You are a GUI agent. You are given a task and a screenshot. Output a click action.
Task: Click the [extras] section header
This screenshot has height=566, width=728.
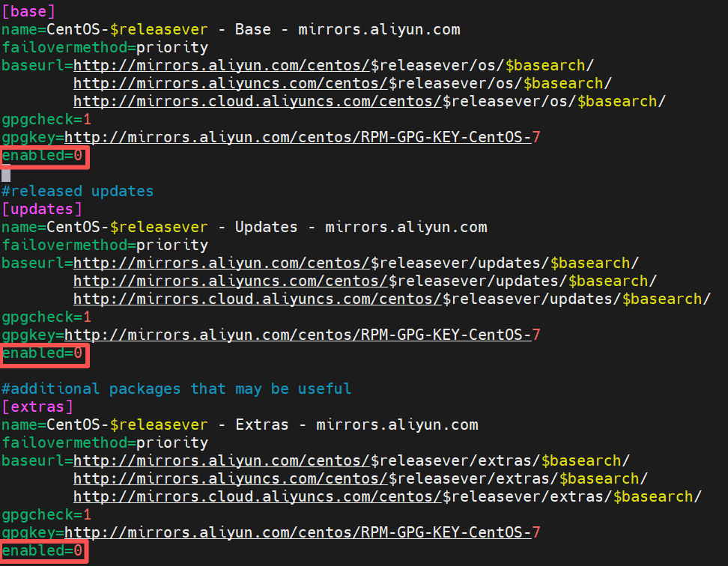[x=37, y=407]
